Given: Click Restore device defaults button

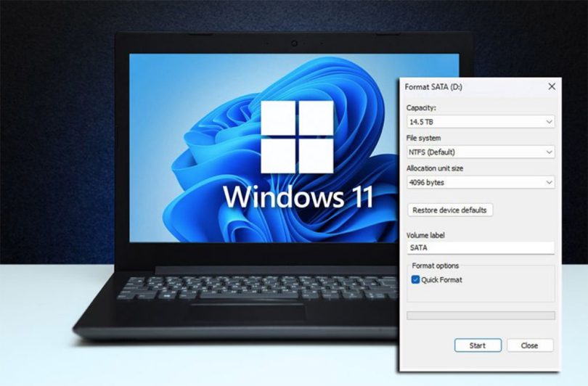Looking at the screenshot, I should 450,210.
